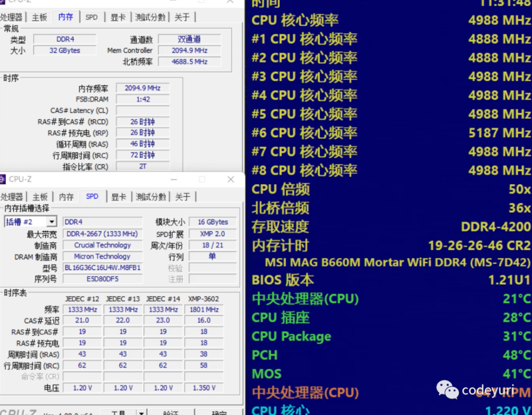Select the tRAS value 46 时钟

143,144
